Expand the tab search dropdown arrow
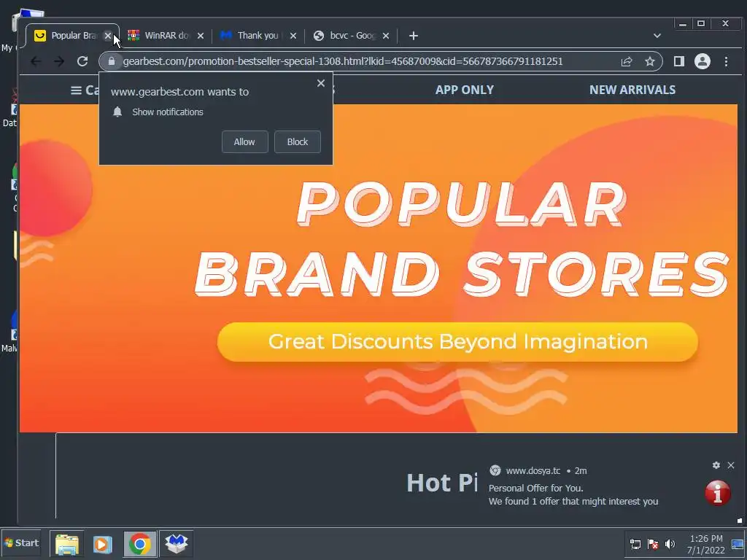This screenshot has height=560, width=747. [657, 36]
